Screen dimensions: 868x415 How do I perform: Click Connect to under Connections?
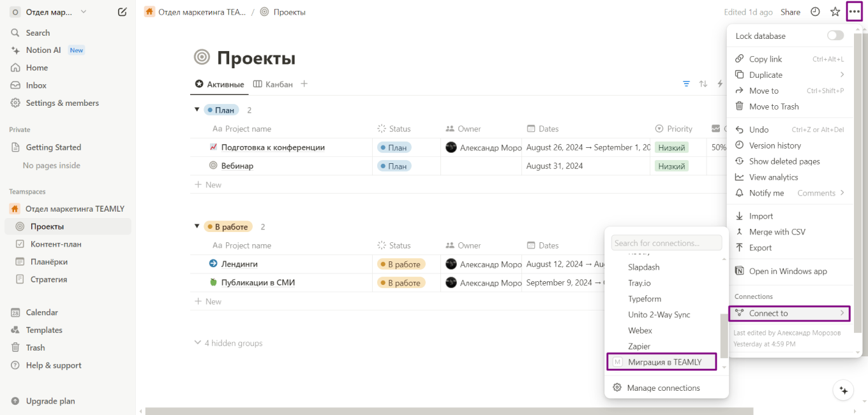point(789,313)
